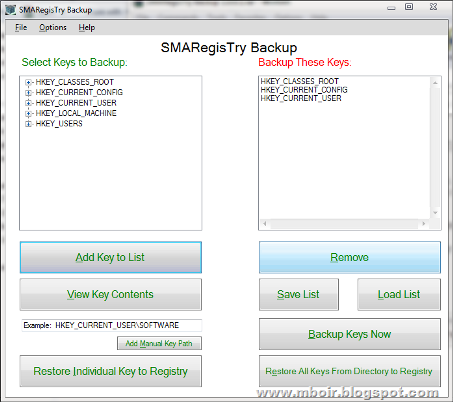This screenshot has height=402, width=453.
Task: Select HKEY_CURRENT_USER in the backup list
Action: coord(301,98)
